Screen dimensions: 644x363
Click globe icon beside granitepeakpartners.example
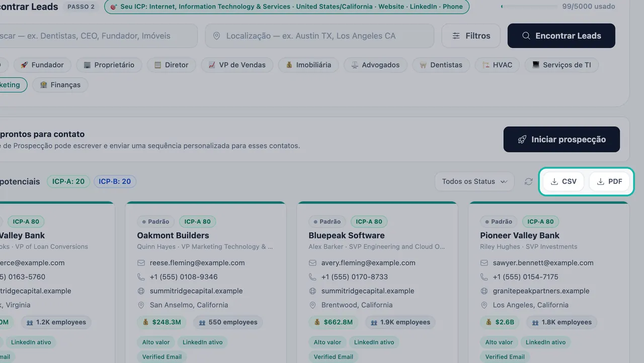point(484,291)
